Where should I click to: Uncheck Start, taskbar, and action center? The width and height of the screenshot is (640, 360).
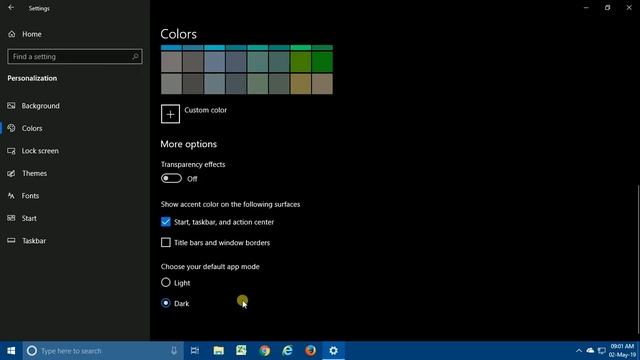pyautogui.click(x=166, y=222)
